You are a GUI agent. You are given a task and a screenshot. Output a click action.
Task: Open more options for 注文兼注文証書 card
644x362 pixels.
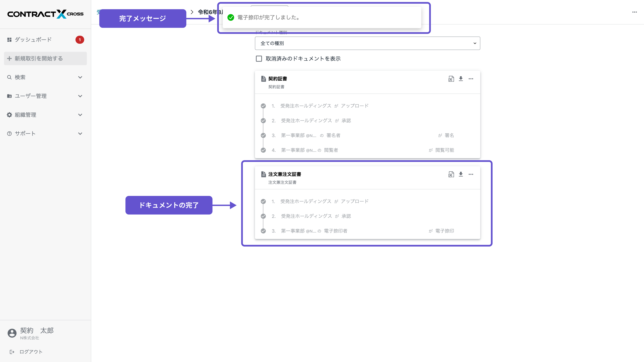(471, 174)
